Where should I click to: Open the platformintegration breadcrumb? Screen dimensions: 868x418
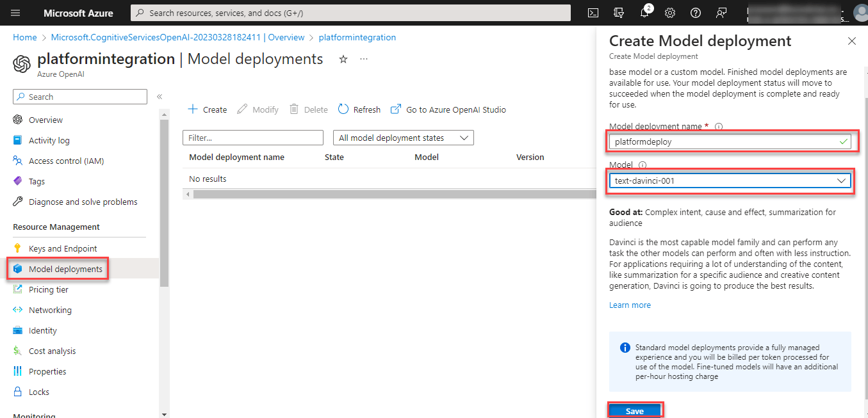click(357, 38)
